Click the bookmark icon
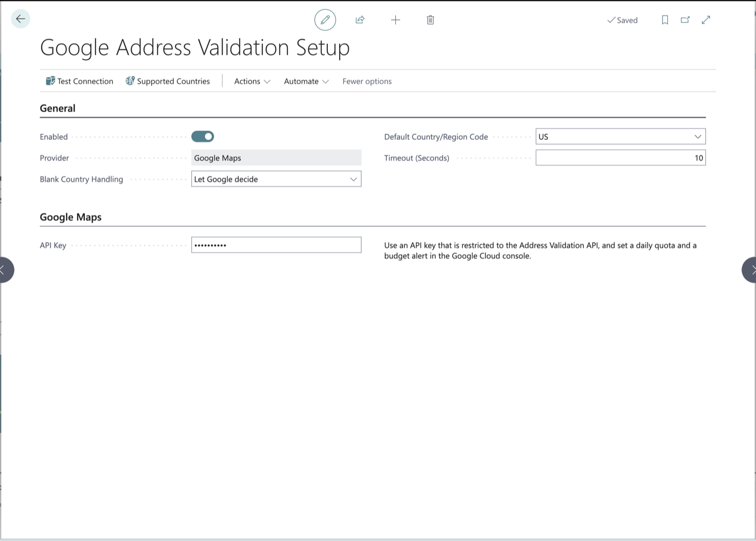756x541 pixels. pos(665,20)
